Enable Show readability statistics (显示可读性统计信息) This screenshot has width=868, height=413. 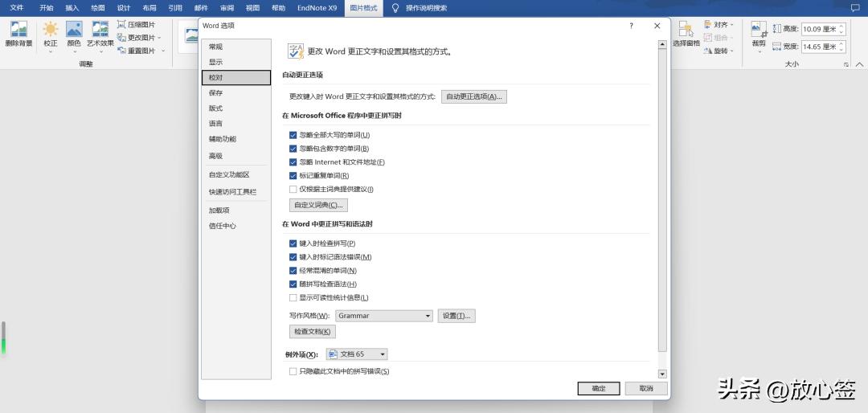pos(293,298)
